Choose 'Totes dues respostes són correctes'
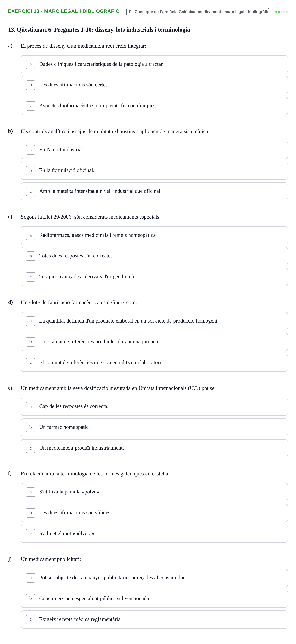Screen dimensions: 296x644 click(x=154, y=256)
